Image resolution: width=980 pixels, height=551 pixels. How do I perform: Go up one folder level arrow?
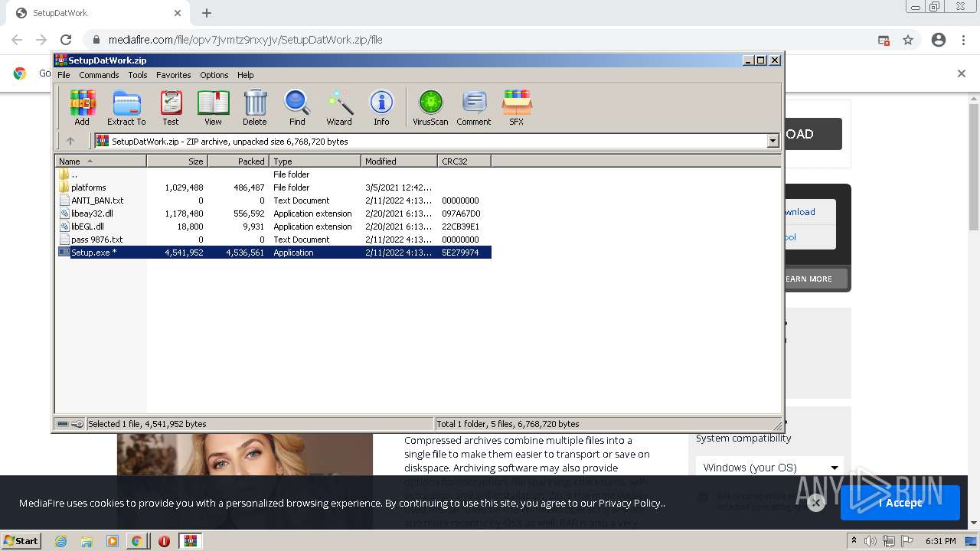tap(70, 141)
